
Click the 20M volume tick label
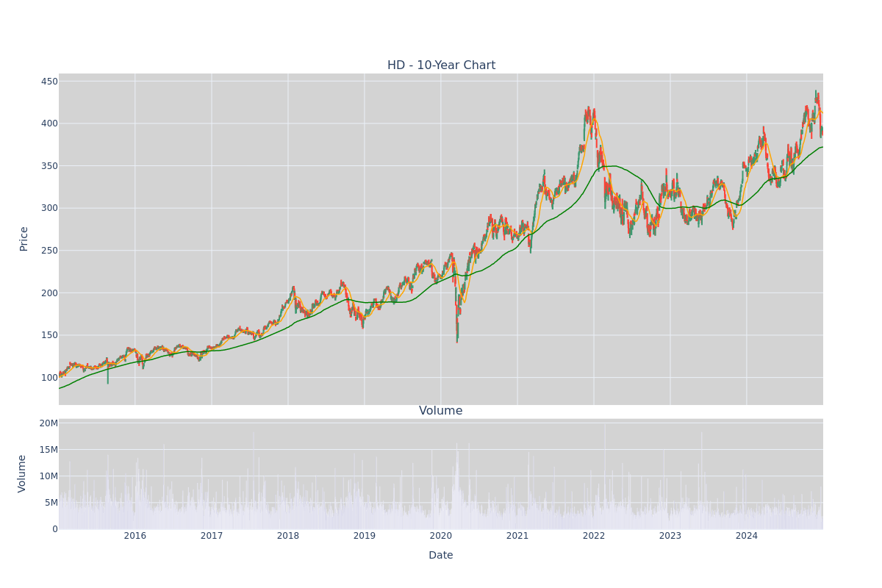[x=49, y=423]
